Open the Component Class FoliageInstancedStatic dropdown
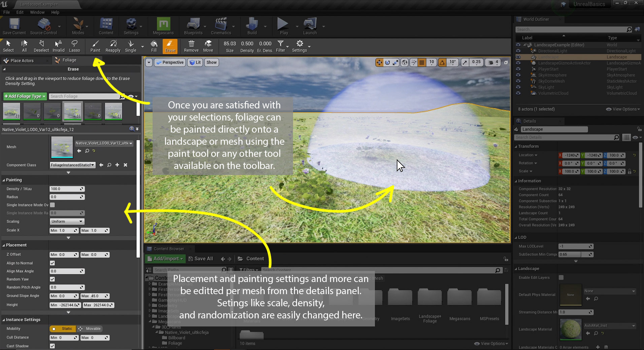Screen dimensions: 644x350 click(73, 165)
